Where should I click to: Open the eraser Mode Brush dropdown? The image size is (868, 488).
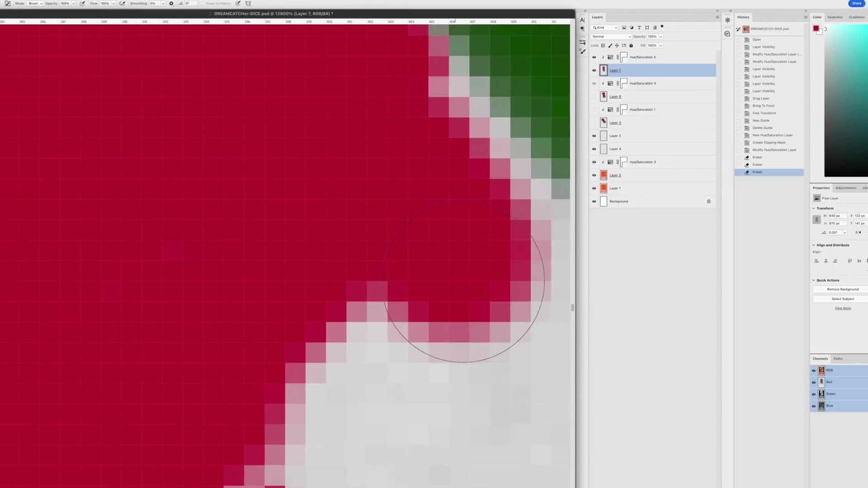pyautogui.click(x=35, y=4)
